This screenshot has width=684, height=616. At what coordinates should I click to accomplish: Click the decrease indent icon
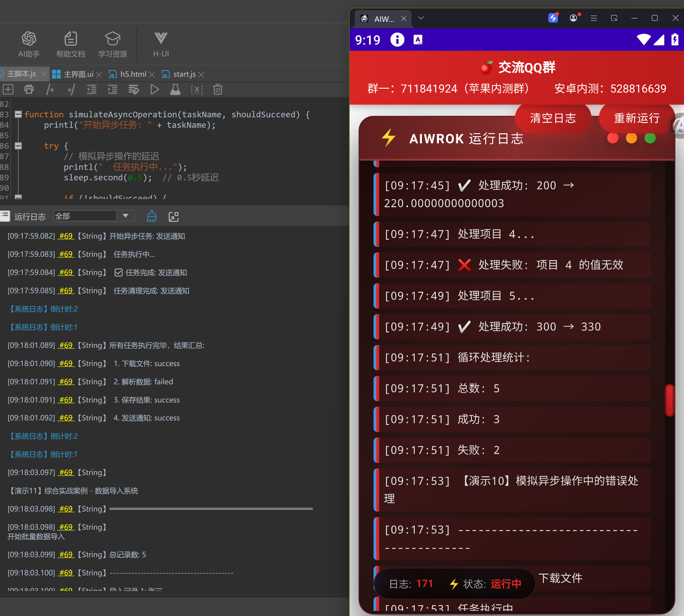[92, 89]
